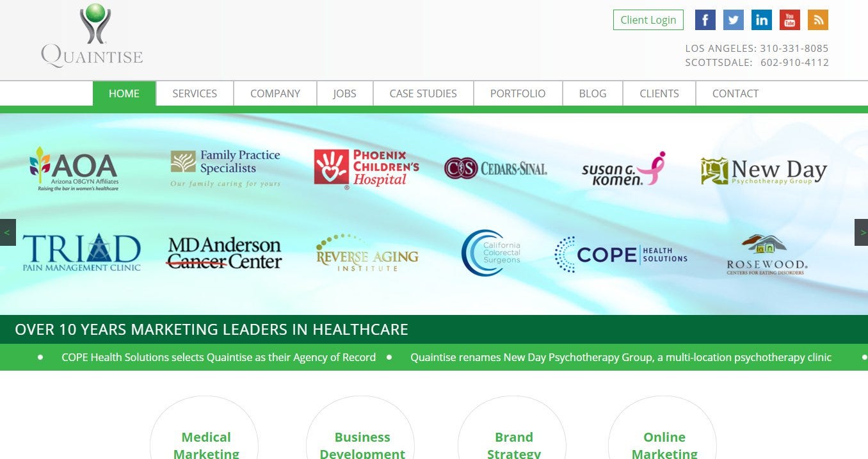Open the Twitter social icon

734,20
